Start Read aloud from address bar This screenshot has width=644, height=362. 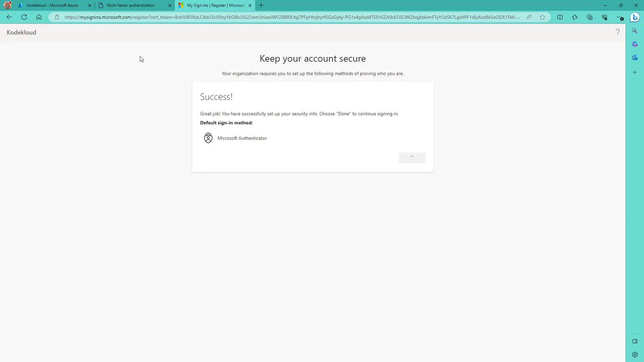tap(529, 17)
